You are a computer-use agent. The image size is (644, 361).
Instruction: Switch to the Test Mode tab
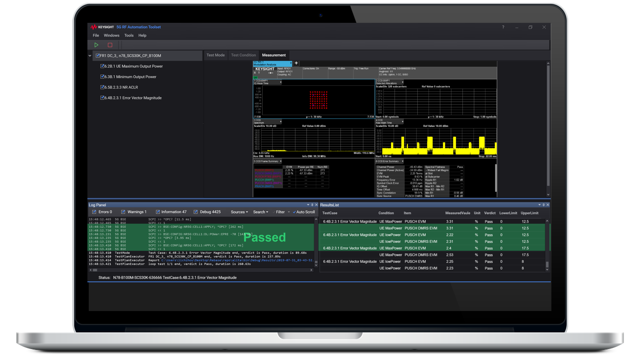(215, 55)
